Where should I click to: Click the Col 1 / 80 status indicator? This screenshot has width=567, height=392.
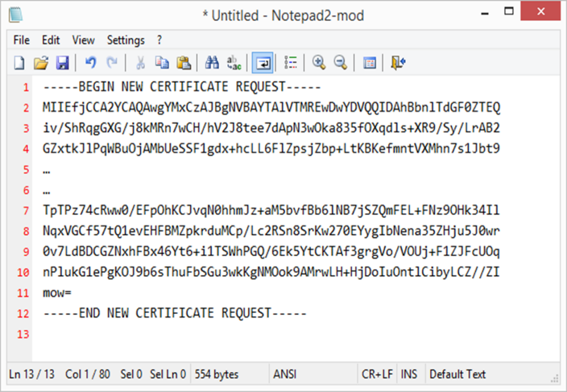88,374
